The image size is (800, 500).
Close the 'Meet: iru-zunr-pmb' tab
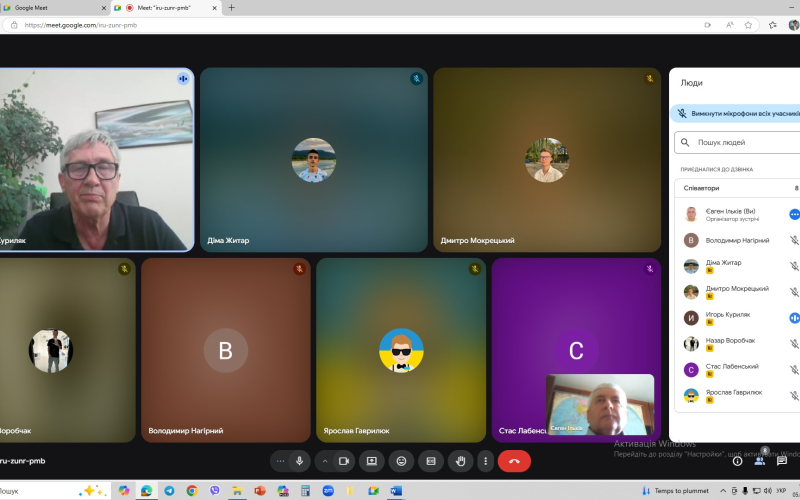(215, 8)
